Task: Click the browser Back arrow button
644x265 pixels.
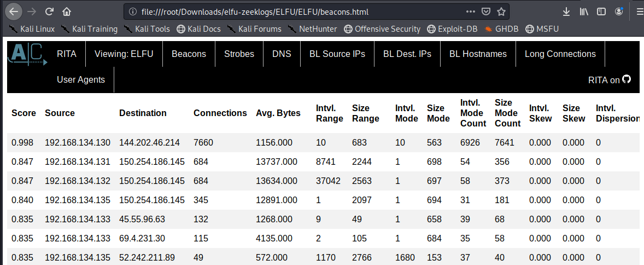Action: (14, 11)
